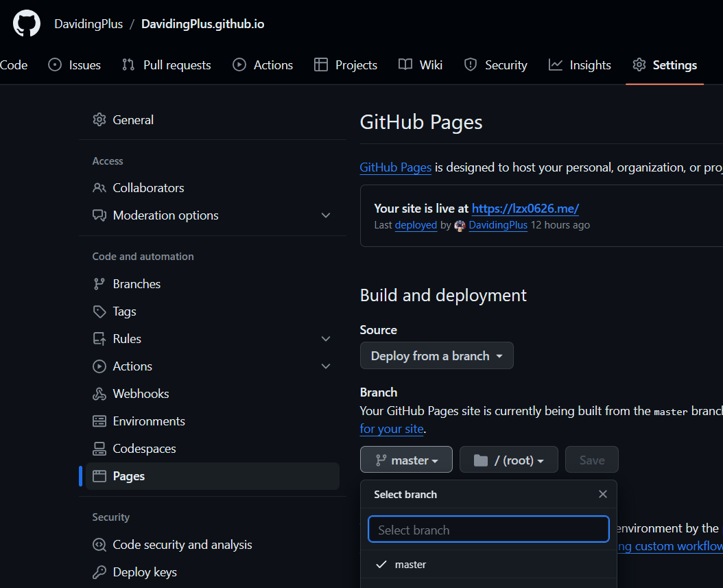Open DavidingPlus profile link beside avatar
The height and width of the screenshot is (588, 723).
tap(498, 225)
